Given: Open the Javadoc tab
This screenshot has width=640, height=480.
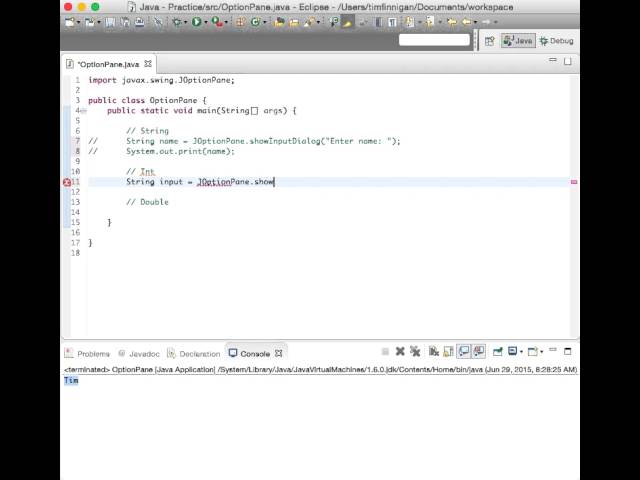Looking at the screenshot, I should tap(139, 353).
